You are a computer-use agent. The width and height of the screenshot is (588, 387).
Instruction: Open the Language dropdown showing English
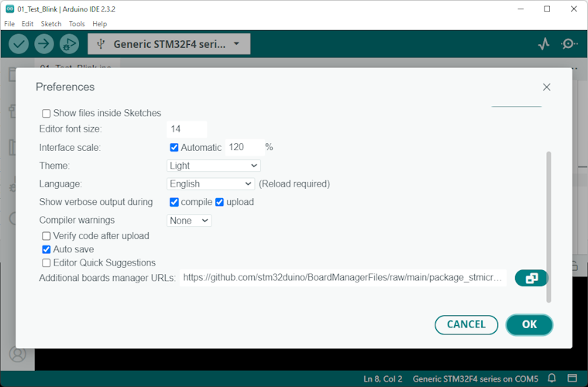point(211,184)
